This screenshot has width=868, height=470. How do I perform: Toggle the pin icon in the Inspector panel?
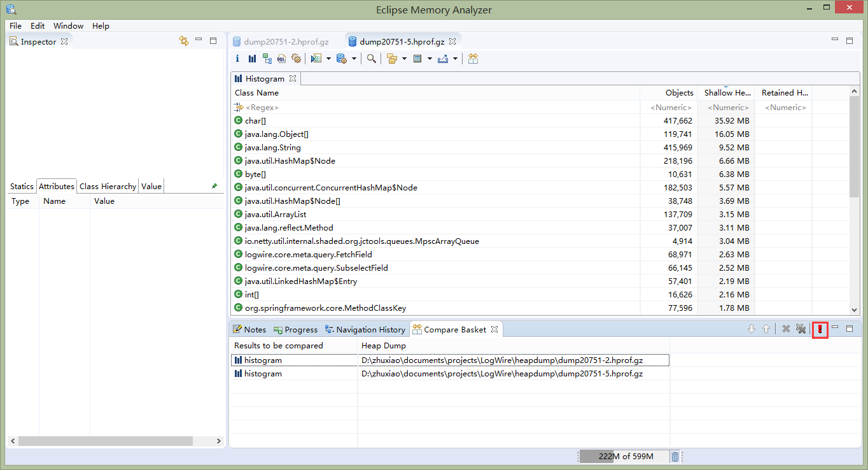[214, 186]
